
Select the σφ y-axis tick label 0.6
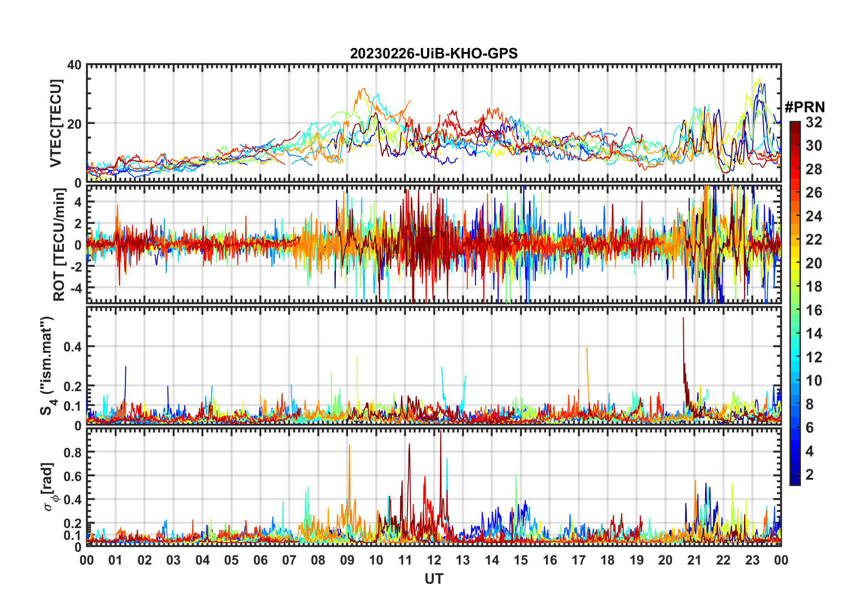73,476
